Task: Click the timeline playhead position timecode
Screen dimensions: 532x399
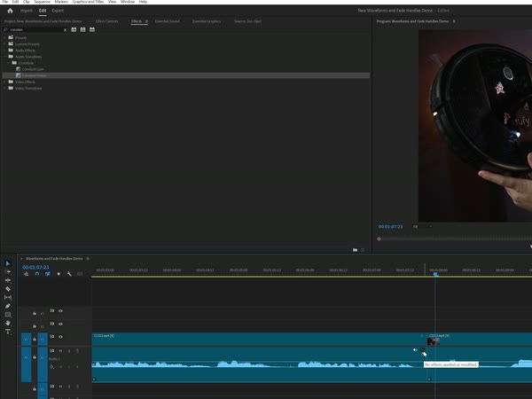Action: [x=35, y=268]
